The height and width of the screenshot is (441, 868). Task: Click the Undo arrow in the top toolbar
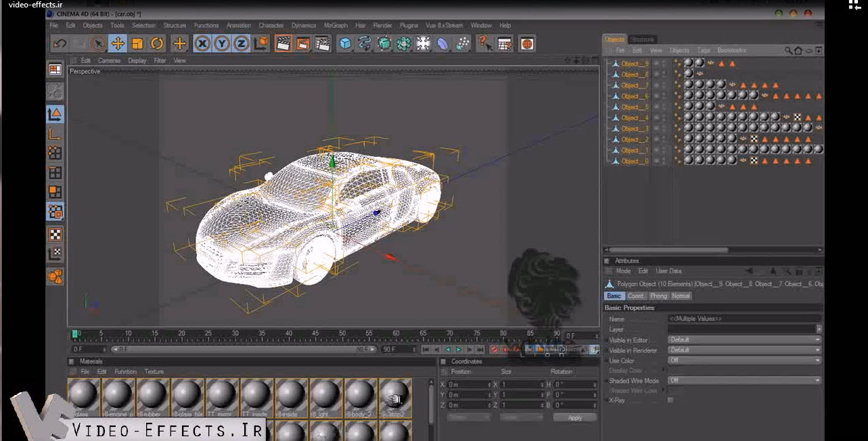coord(60,44)
